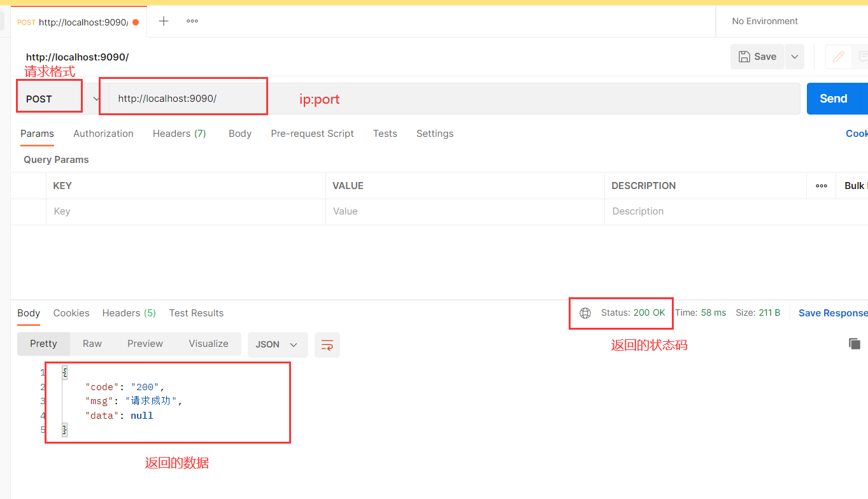Open the JSON format dropdown
Screen dimensions: 868x499
[277, 344]
